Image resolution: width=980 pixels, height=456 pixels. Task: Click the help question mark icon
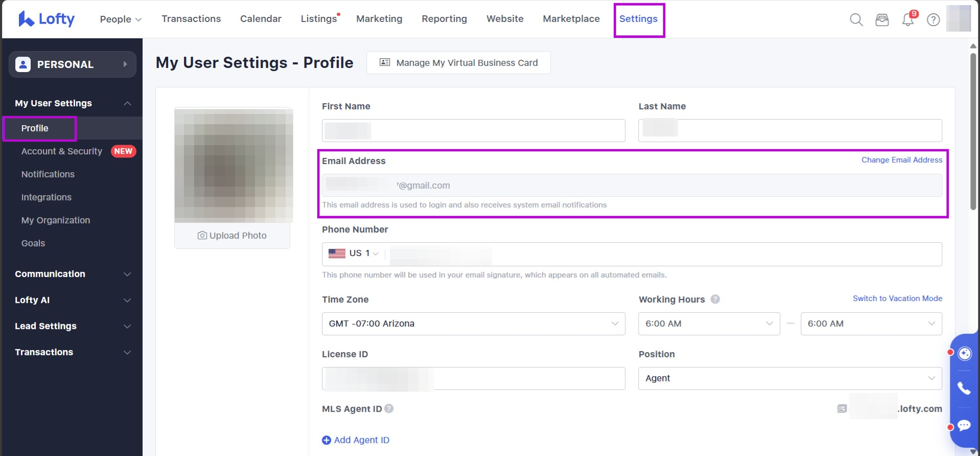(933, 19)
